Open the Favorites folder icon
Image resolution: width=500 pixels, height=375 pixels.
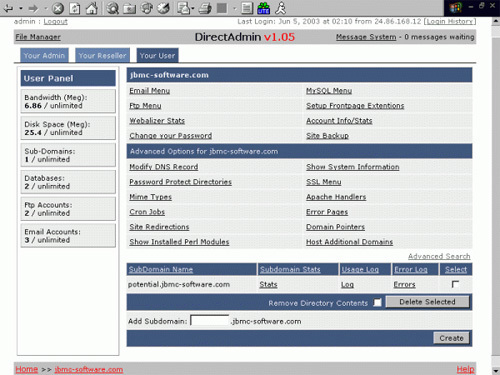129,8
